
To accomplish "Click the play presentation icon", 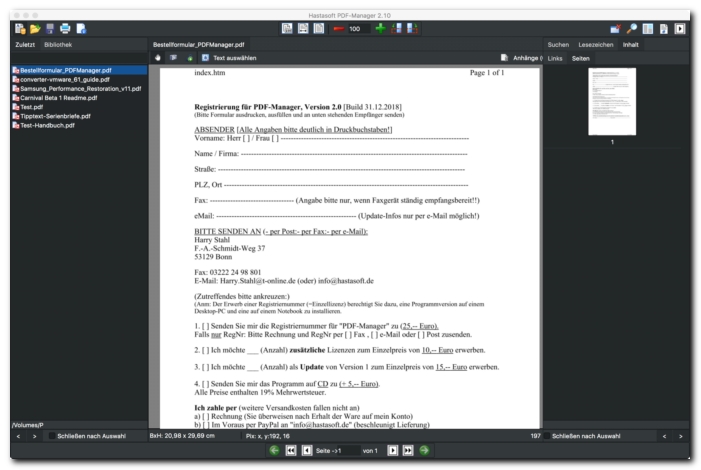I will click(x=680, y=29).
